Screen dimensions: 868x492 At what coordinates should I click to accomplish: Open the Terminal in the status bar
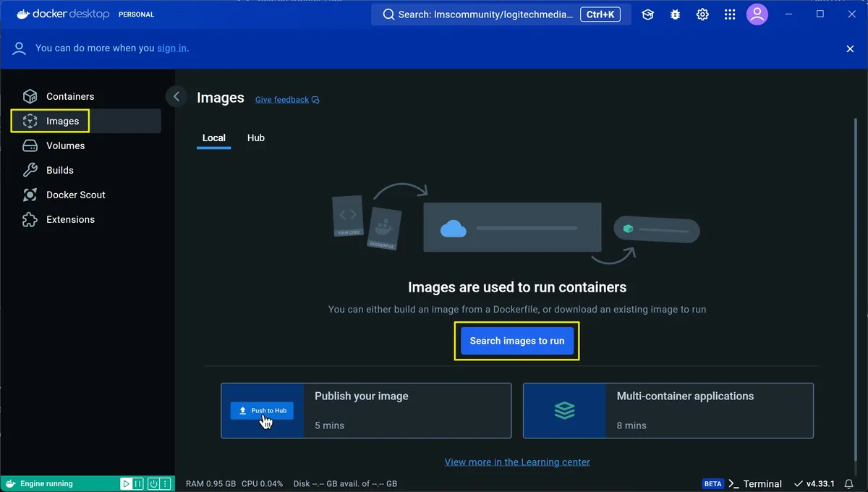click(755, 483)
